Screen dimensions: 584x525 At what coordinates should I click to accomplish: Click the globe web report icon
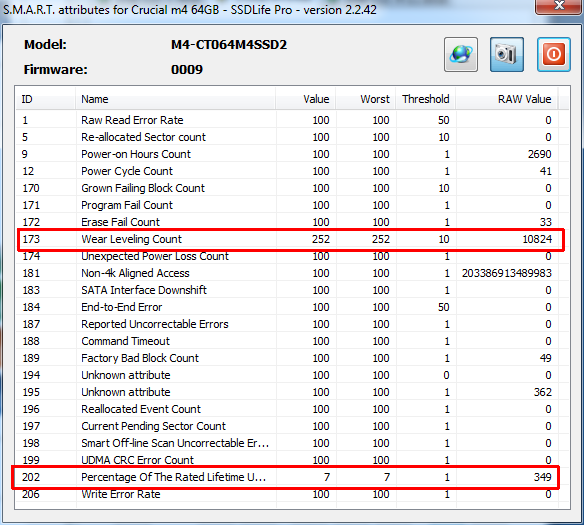[461, 54]
